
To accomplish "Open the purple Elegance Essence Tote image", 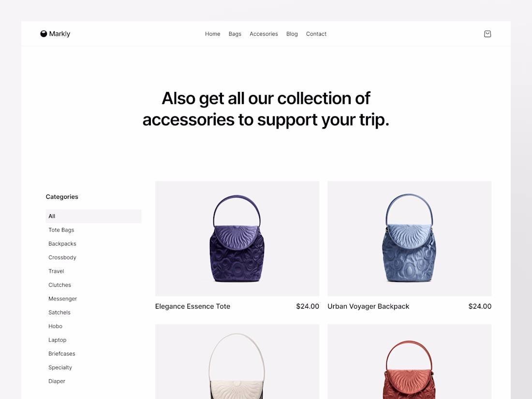I will pos(237,238).
